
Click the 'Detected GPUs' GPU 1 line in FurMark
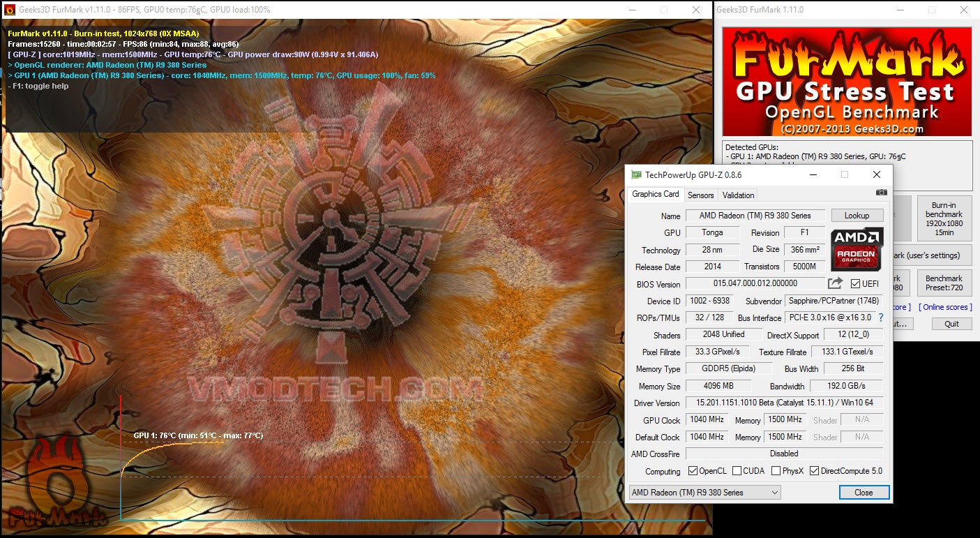(815, 156)
